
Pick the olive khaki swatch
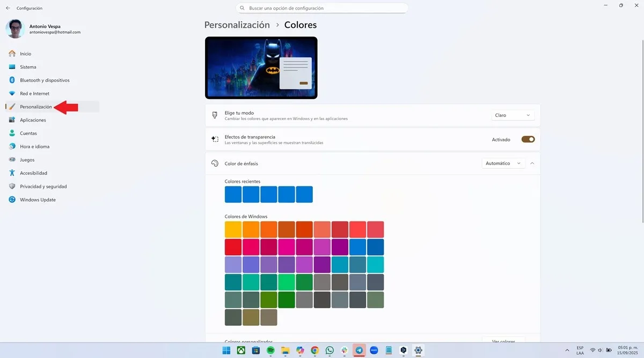(251, 317)
